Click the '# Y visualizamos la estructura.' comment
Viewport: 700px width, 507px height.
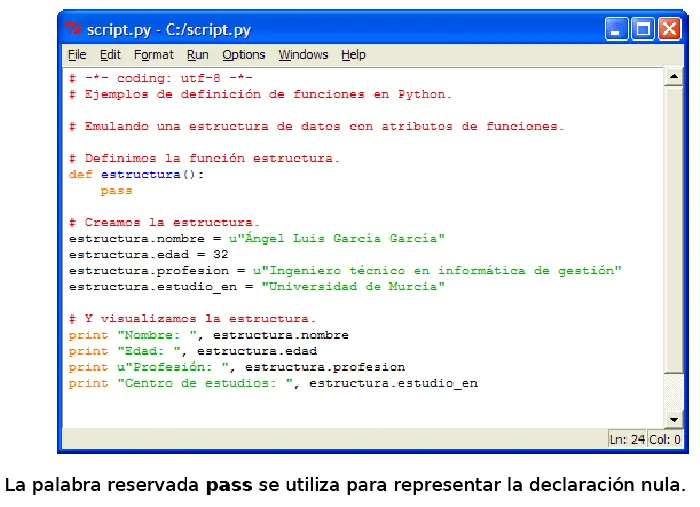(x=192, y=319)
